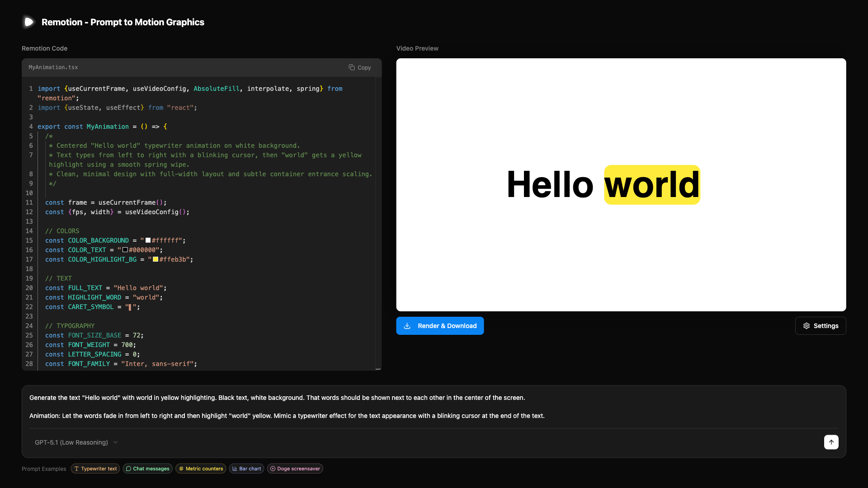
Task: Open the Settings button
Action: [821, 326]
